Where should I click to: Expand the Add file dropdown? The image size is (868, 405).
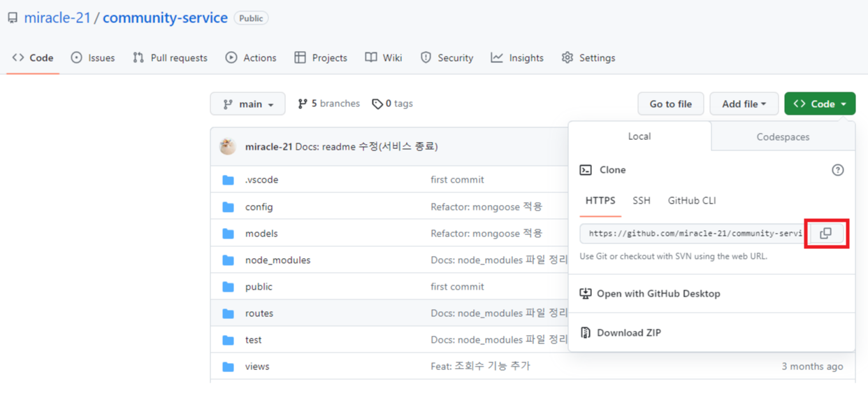pyautogui.click(x=744, y=104)
